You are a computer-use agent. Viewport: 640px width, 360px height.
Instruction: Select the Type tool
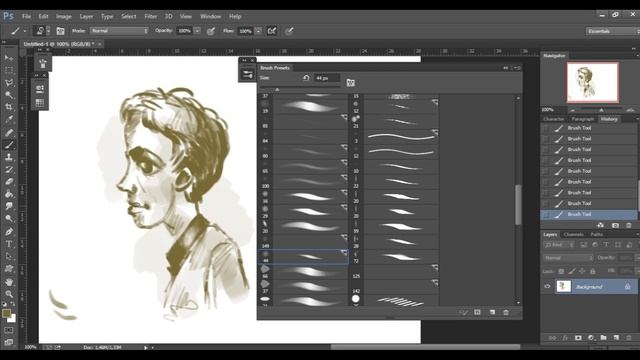pyautogui.click(x=9, y=244)
